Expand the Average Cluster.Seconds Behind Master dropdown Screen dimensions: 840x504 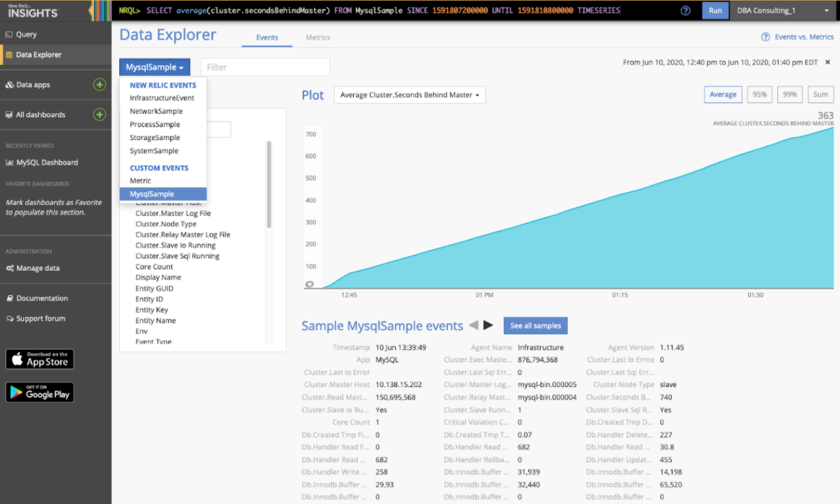tap(410, 95)
